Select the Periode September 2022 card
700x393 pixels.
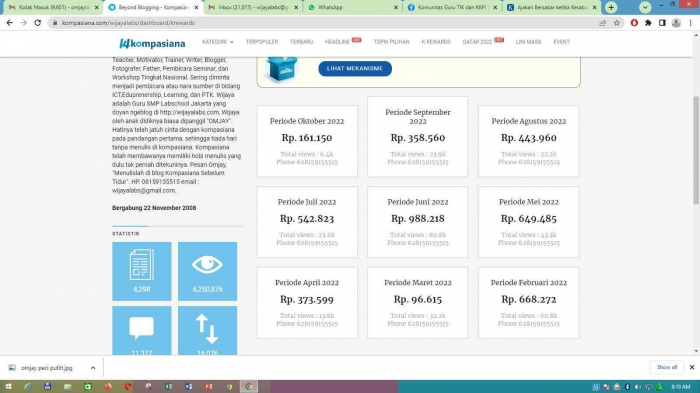[x=417, y=137]
